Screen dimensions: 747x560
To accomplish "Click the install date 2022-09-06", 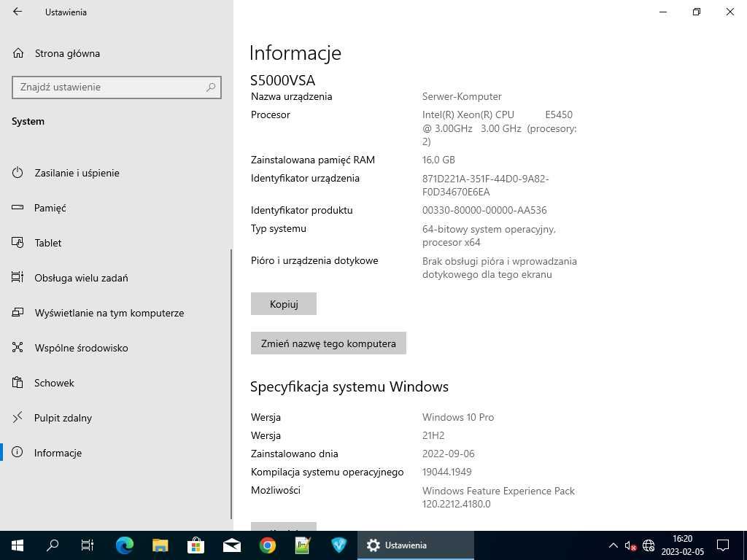I will coord(449,454).
